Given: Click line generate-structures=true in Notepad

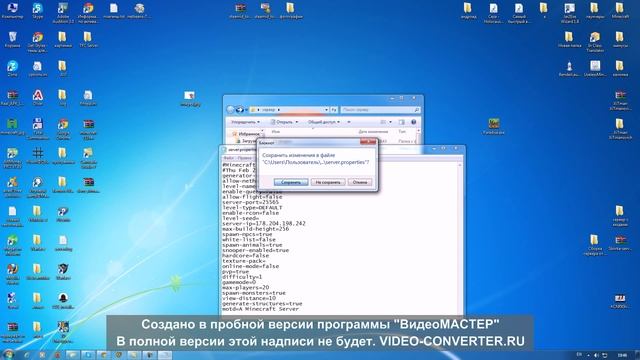Looking at the screenshot, I should pos(262,304).
